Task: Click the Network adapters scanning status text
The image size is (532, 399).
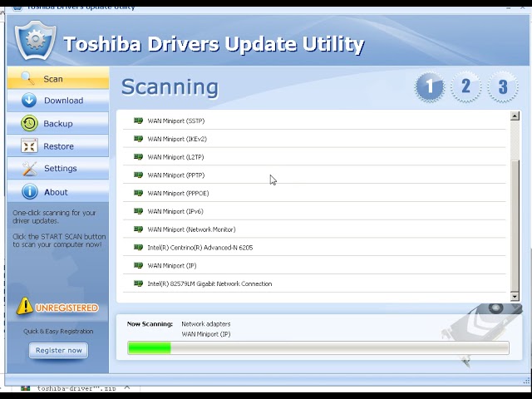Action: pyautogui.click(x=206, y=323)
